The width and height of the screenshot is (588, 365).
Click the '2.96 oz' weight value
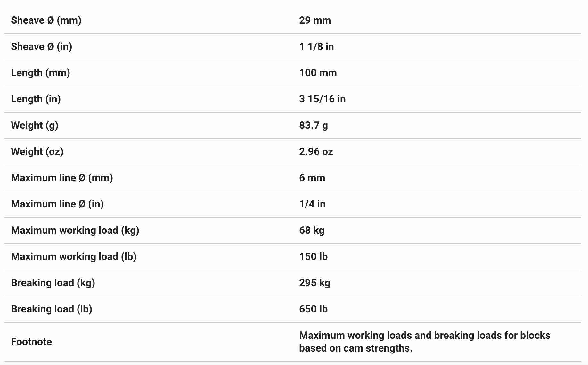pyautogui.click(x=316, y=151)
